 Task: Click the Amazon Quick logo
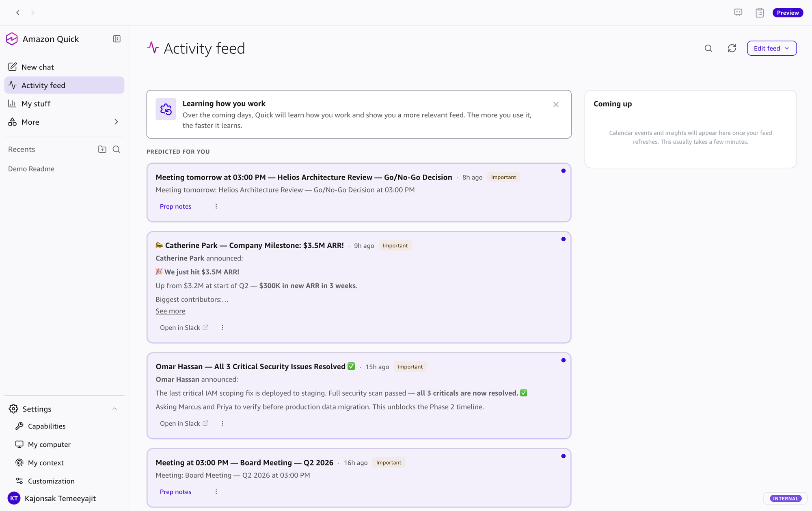pyautogui.click(x=12, y=39)
